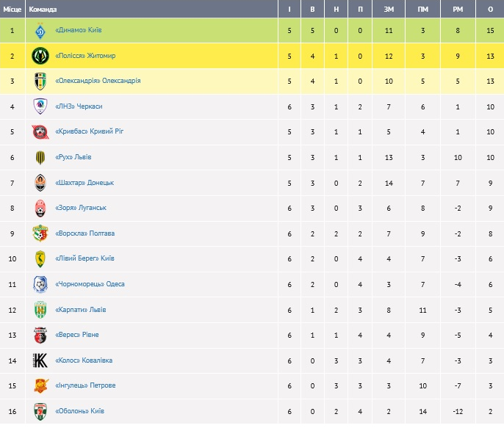Click the Kryvbas Kryvyi Rih logo
The height and width of the screenshot is (428, 504).
point(40,132)
